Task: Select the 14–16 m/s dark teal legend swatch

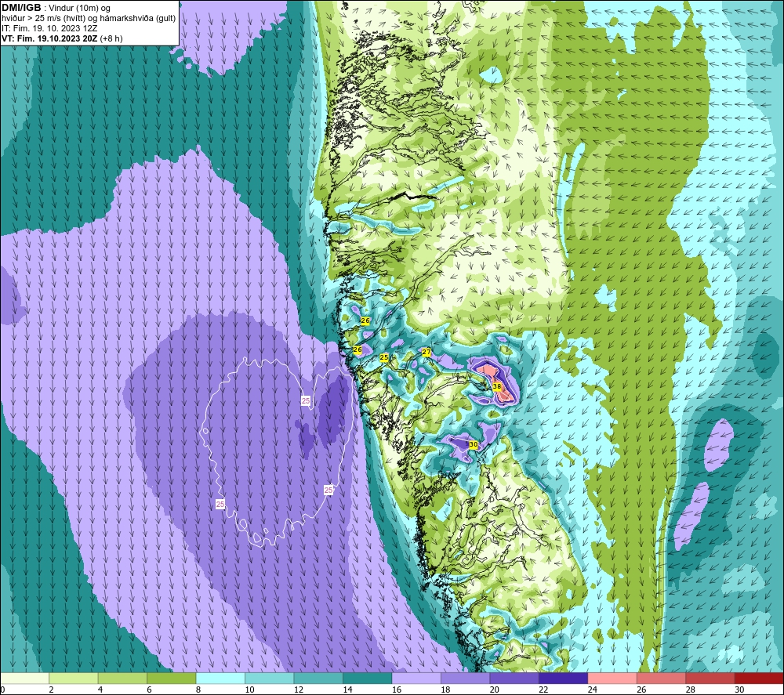Action: (x=368, y=678)
